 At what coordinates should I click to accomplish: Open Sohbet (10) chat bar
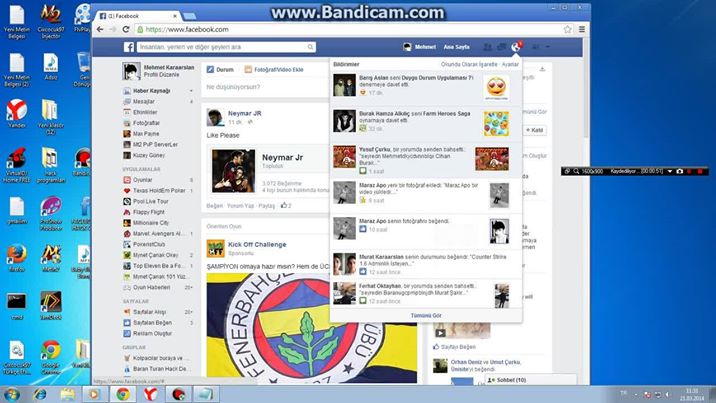pyautogui.click(x=530, y=380)
